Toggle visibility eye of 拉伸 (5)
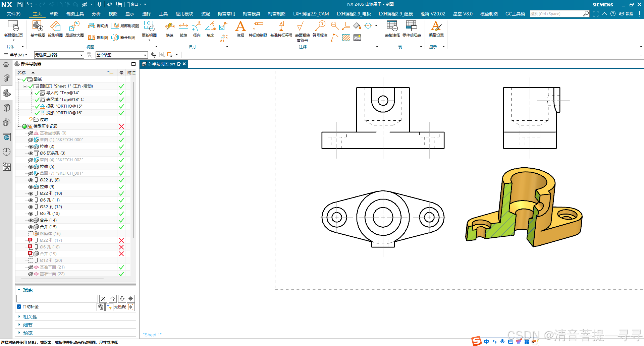This screenshot has height=346, width=644. (x=31, y=167)
